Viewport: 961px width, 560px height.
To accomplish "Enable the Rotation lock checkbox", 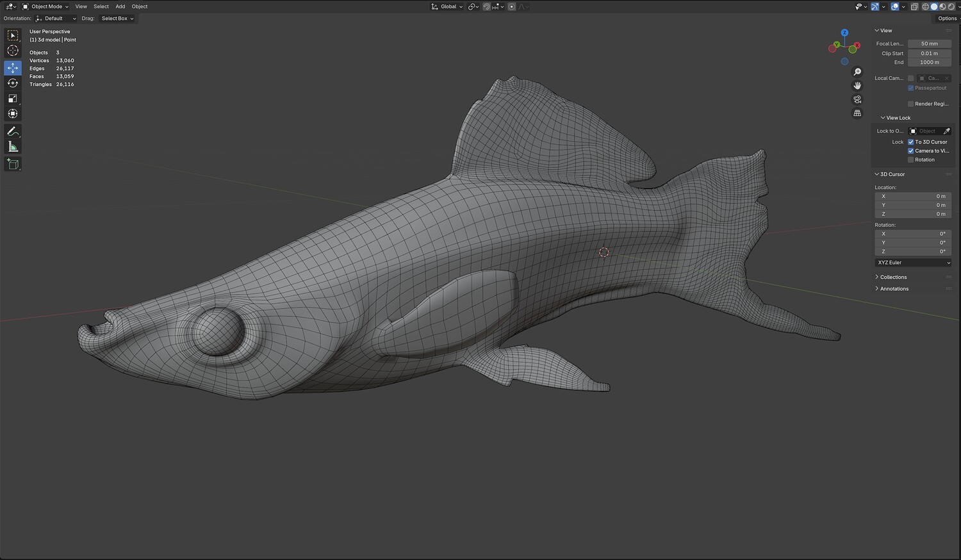I will (x=911, y=160).
